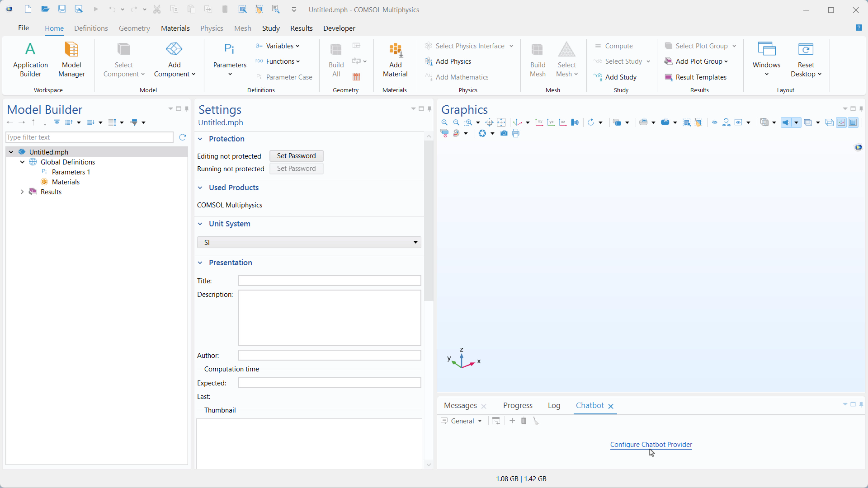
Task: Toggle the axis orientation display in Graphics
Action: [x=841, y=122]
